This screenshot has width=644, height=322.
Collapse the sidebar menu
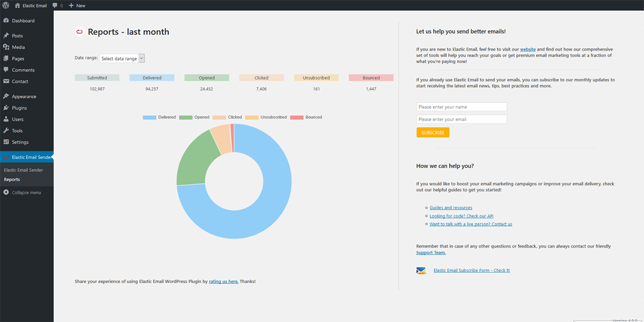(27, 192)
